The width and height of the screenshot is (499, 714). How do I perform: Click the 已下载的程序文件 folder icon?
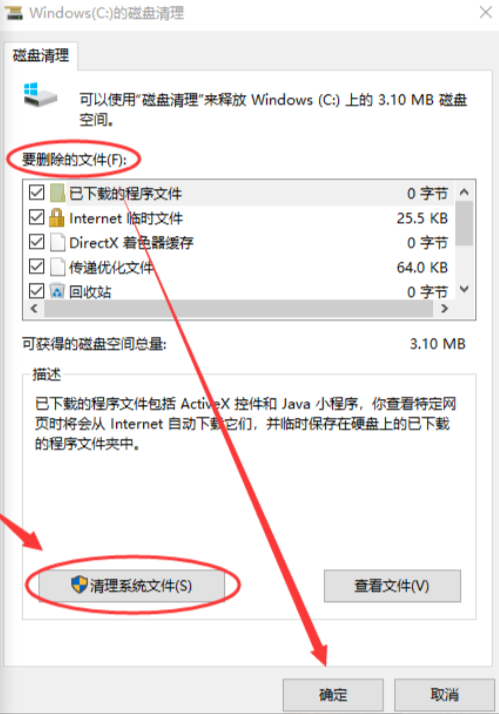(x=57, y=193)
